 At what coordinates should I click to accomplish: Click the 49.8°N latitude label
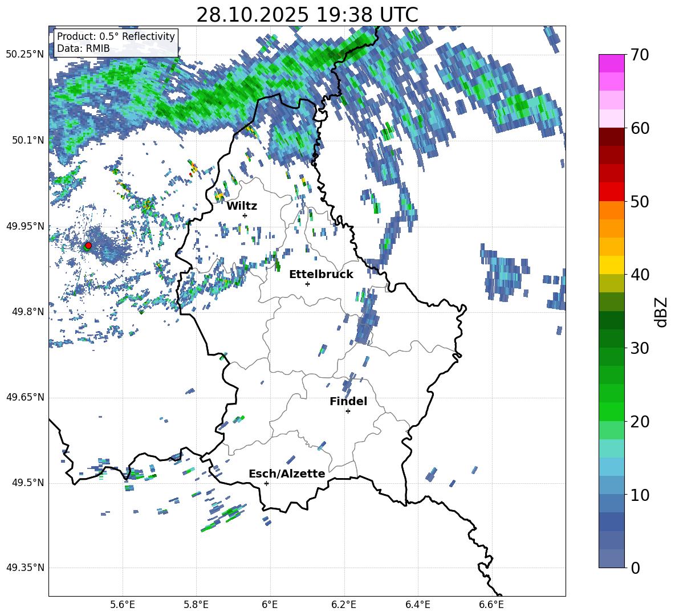coord(28,312)
